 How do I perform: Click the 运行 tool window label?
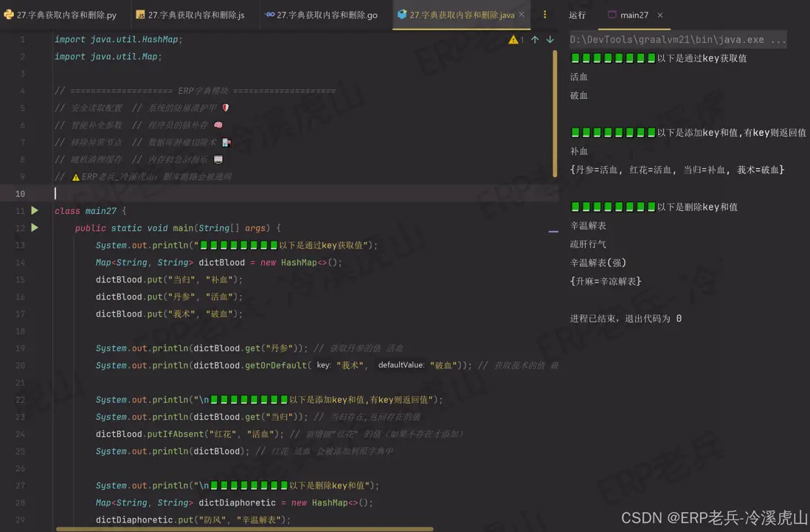578,14
